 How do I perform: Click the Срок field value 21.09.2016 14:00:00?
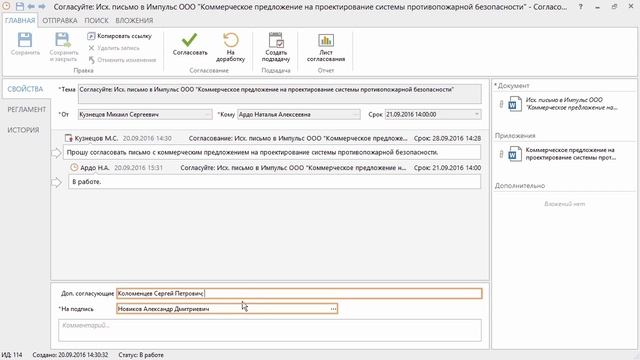[x=433, y=115]
